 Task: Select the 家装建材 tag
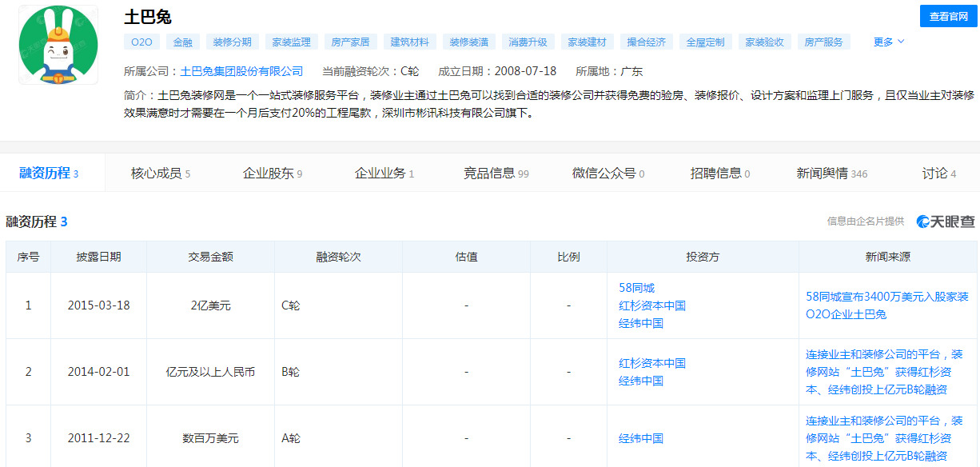[587, 42]
